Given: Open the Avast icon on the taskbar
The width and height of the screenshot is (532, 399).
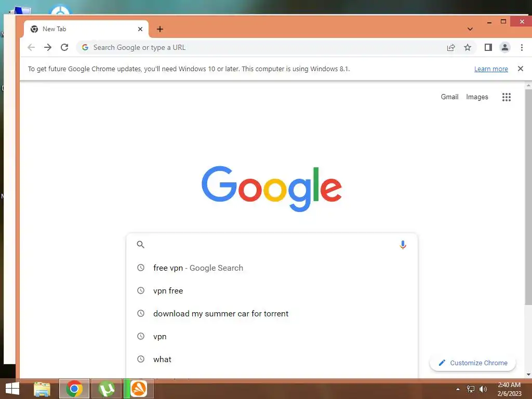Looking at the screenshot, I should coord(138,389).
